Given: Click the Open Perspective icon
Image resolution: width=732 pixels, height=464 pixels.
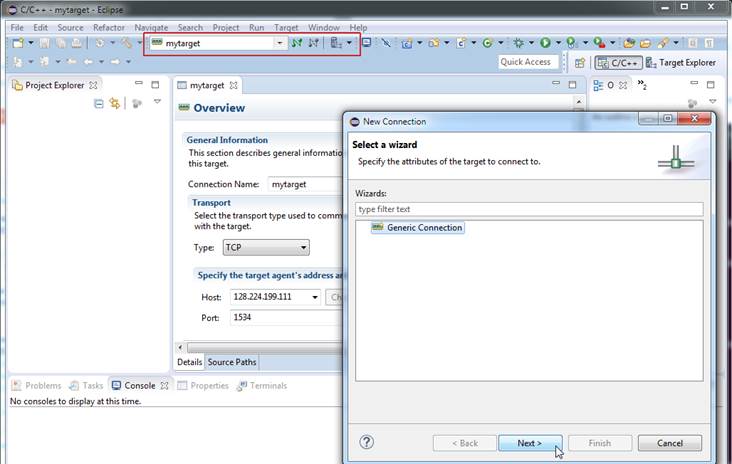Looking at the screenshot, I should click(x=579, y=62).
